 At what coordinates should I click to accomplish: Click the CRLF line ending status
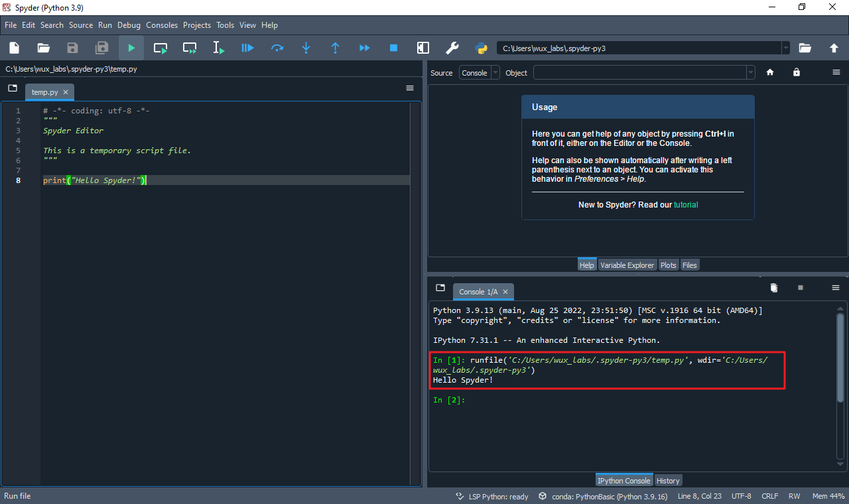click(770, 496)
